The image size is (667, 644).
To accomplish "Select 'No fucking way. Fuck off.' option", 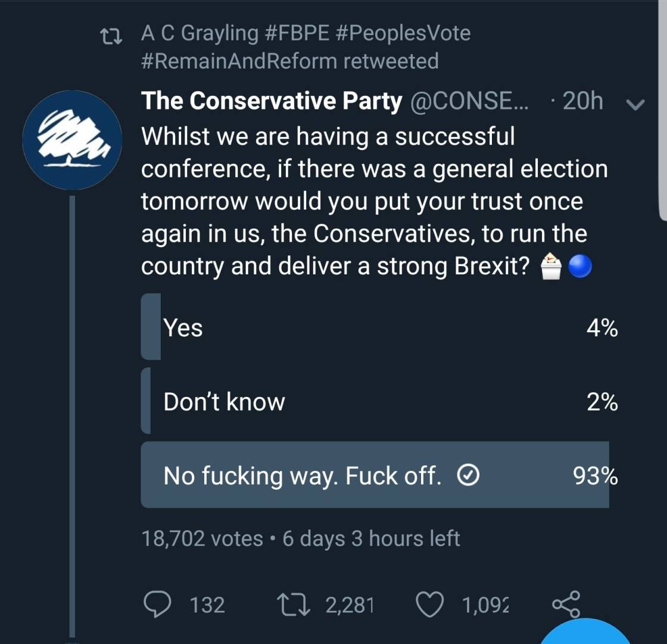I will pos(375,476).
